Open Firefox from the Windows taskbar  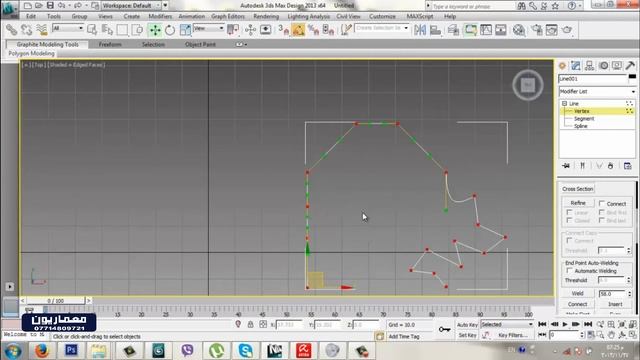[x=41, y=350]
